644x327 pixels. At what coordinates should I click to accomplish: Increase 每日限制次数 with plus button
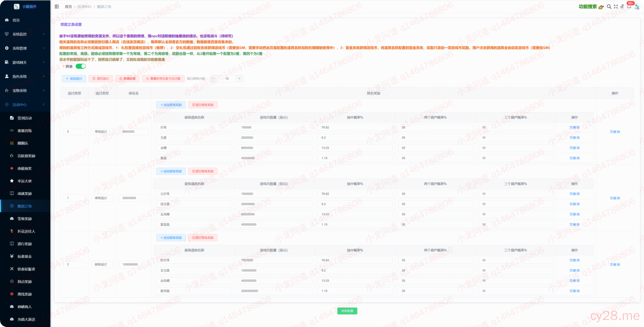[x=239, y=79]
